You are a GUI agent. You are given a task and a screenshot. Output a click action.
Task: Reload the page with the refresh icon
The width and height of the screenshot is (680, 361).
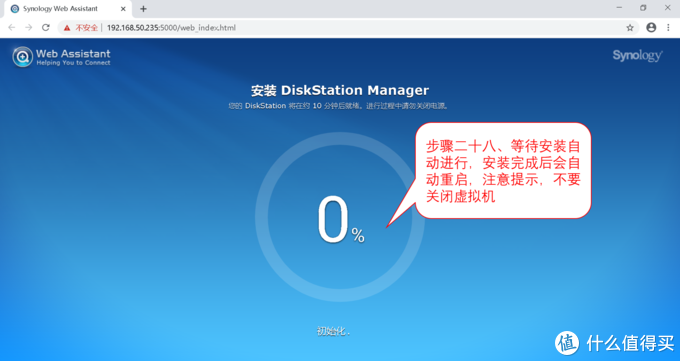tap(46, 27)
